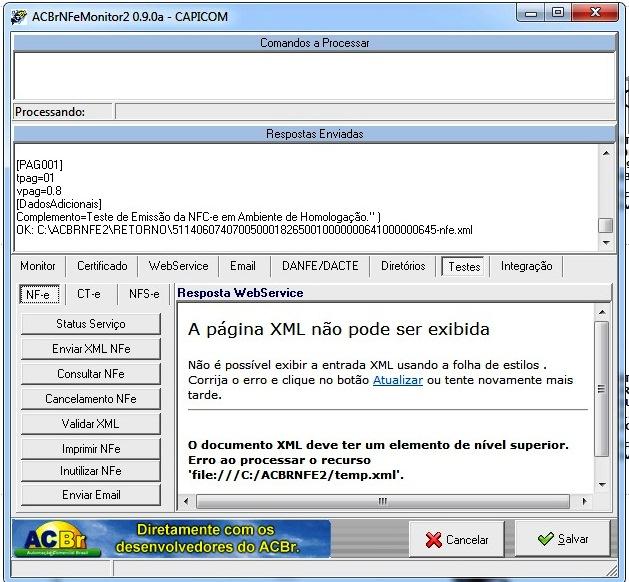
Task: Open the DANFE/DACTE tab
Action: point(320,266)
